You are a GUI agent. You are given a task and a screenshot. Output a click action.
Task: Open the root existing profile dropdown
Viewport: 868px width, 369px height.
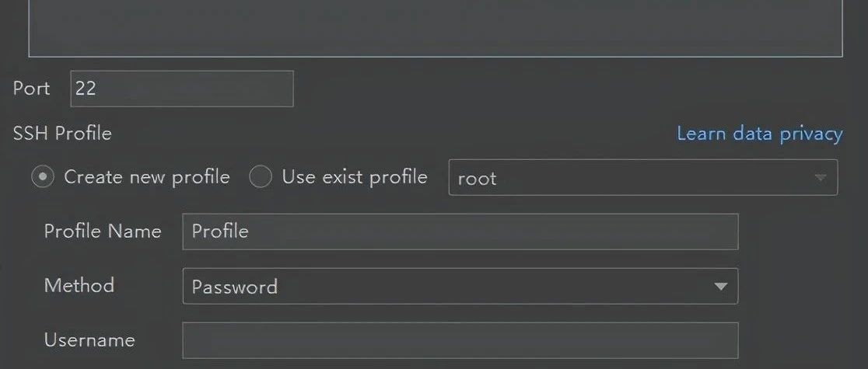642,178
